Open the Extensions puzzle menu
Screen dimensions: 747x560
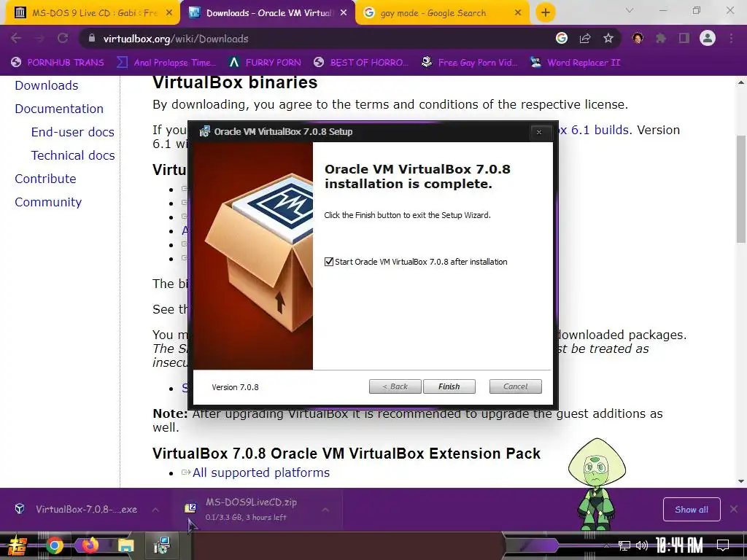pyautogui.click(x=661, y=38)
